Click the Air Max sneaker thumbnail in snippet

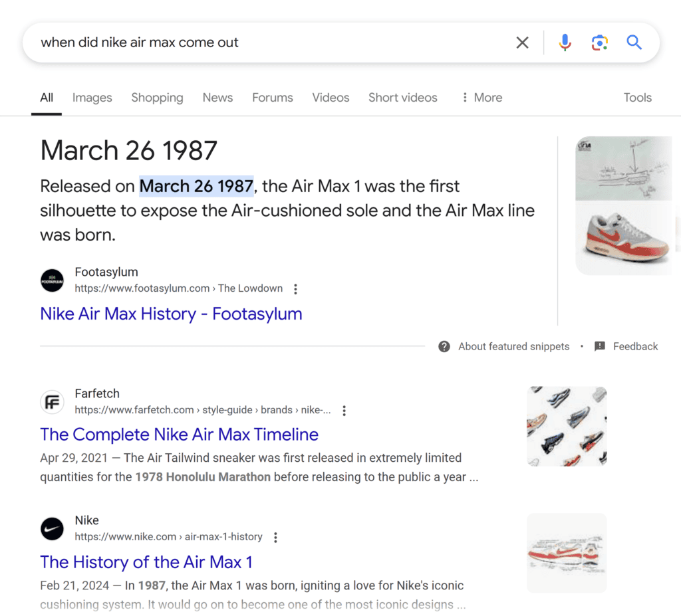(624, 239)
